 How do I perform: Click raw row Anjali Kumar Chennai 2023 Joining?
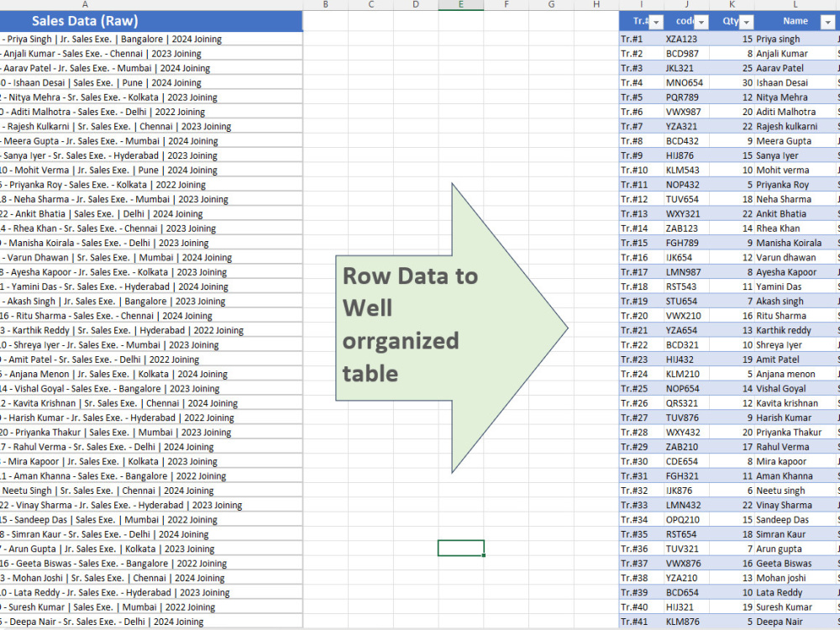[x=151, y=54]
